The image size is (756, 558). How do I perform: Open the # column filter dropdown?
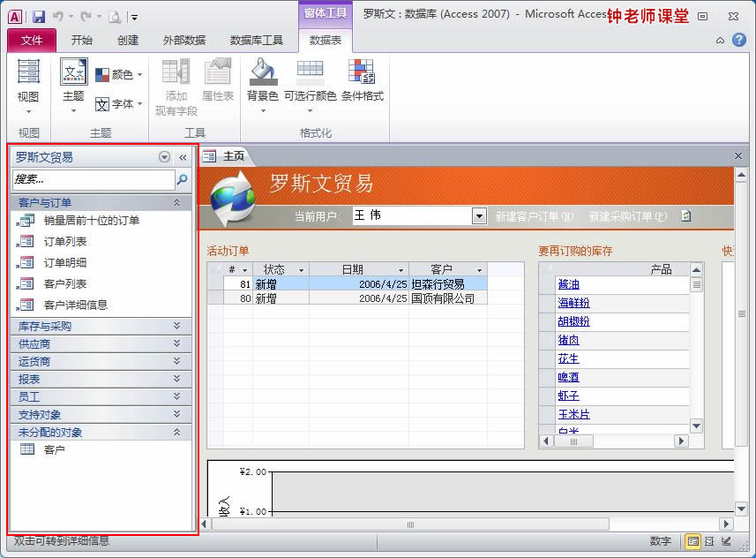(x=245, y=270)
